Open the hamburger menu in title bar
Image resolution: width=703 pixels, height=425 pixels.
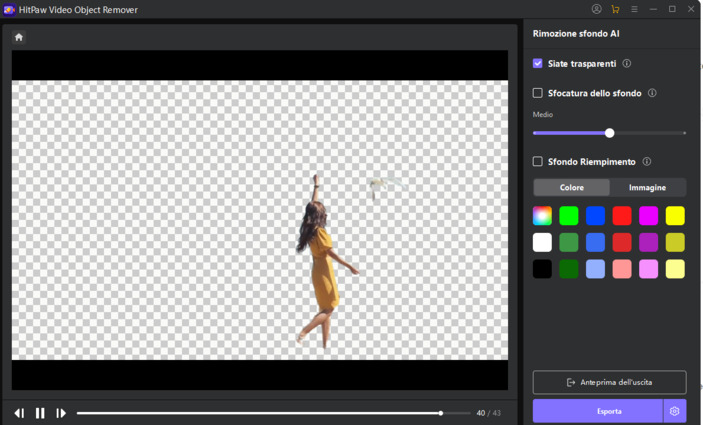(x=634, y=9)
